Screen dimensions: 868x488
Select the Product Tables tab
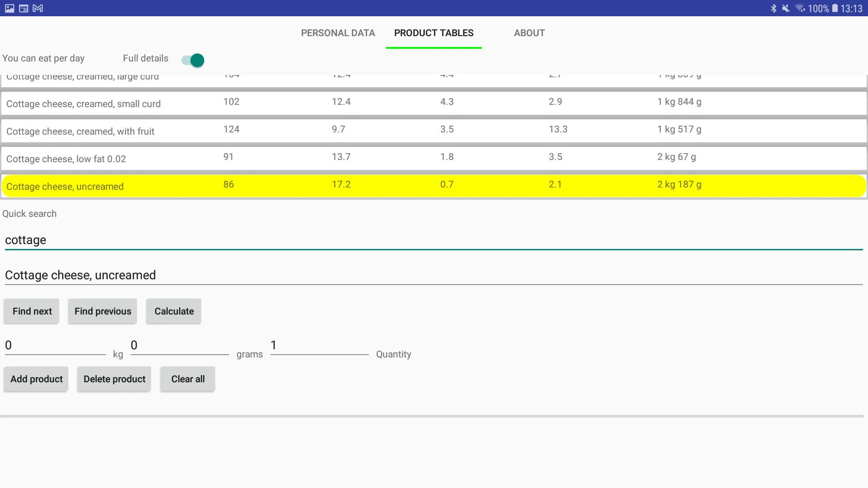[x=434, y=33]
